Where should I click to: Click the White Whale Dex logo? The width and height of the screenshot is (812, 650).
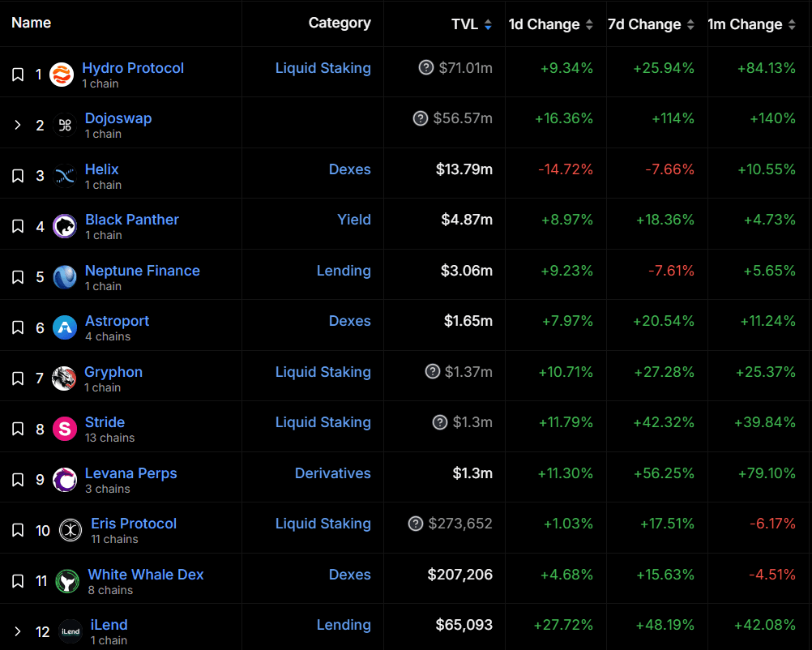tap(67, 581)
